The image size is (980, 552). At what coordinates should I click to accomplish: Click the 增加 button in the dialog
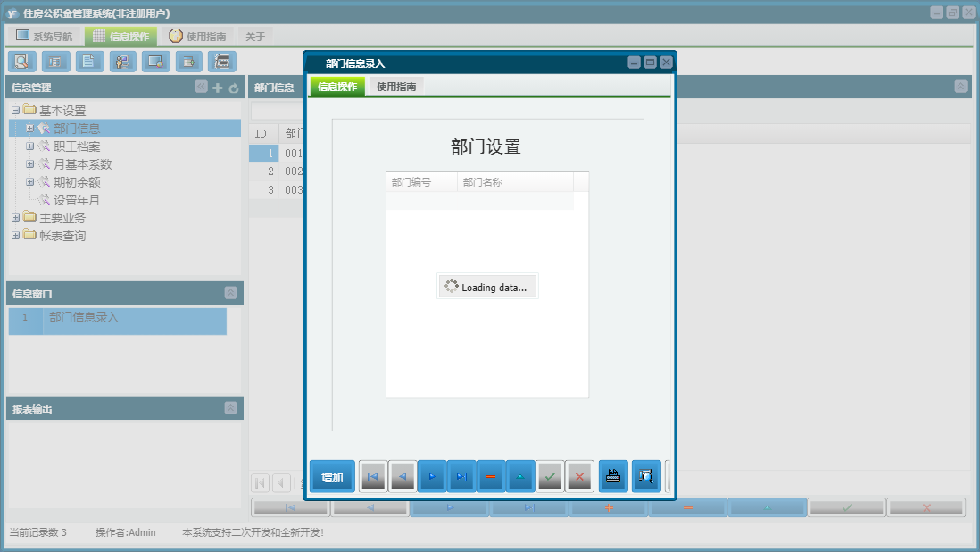pyautogui.click(x=331, y=476)
